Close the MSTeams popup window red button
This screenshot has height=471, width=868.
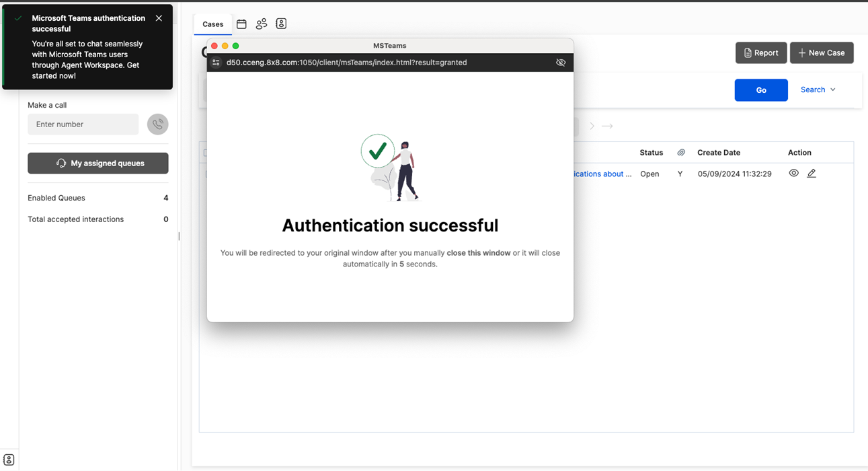click(x=214, y=46)
